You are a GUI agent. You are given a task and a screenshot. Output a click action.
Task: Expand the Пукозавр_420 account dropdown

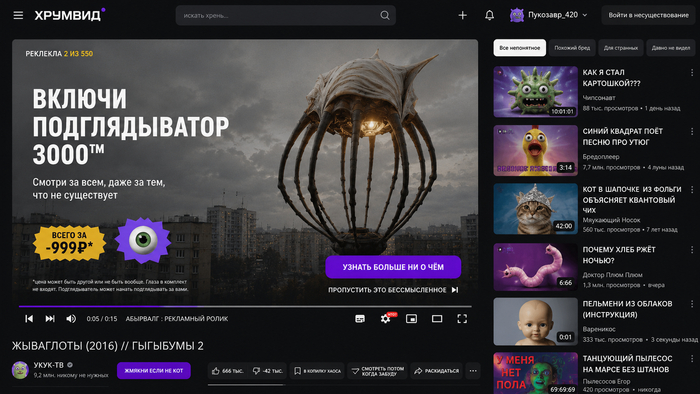click(x=585, y=15)
